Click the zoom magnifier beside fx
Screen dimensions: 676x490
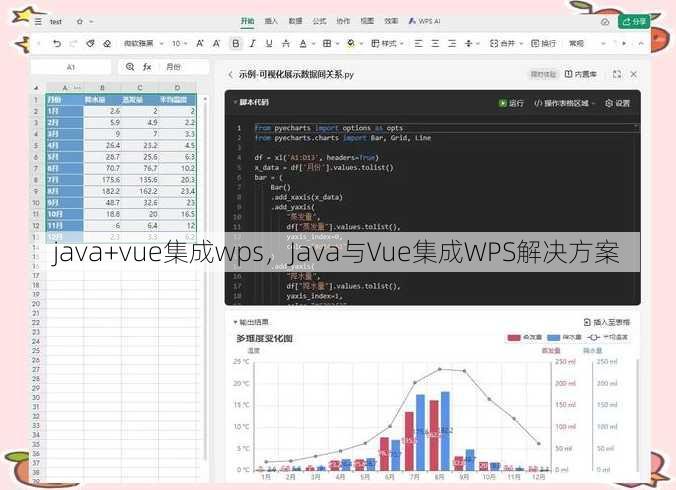click(130, 67)
